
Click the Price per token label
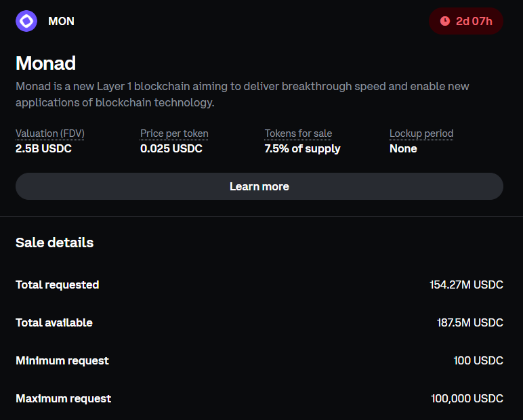pyautogui.click(x=174, y=133)
